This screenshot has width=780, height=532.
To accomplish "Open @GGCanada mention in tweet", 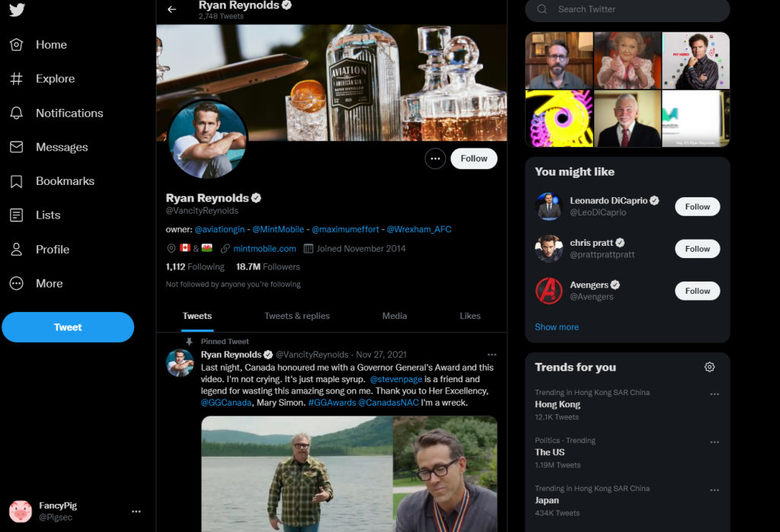I will pyautogui.click(x=225, y=403).
